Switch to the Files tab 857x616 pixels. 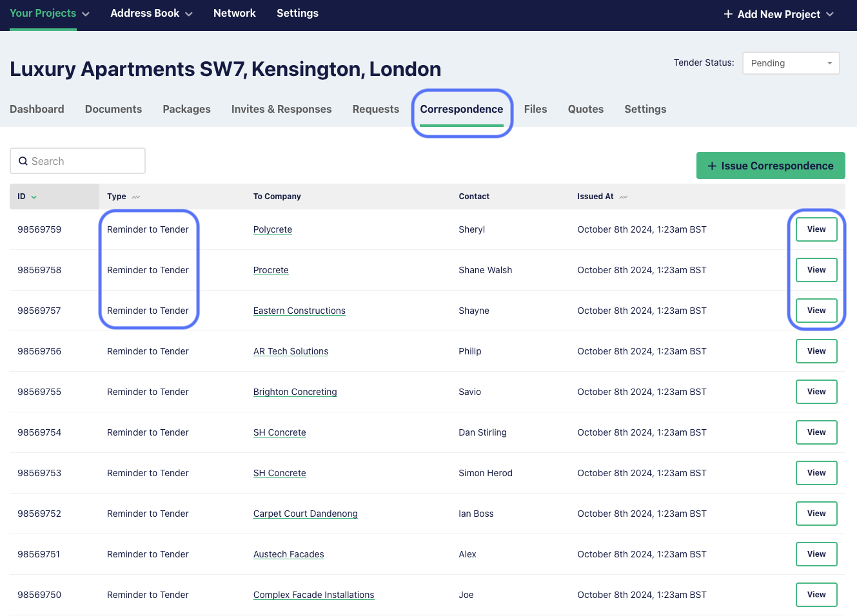click(535, 110)
